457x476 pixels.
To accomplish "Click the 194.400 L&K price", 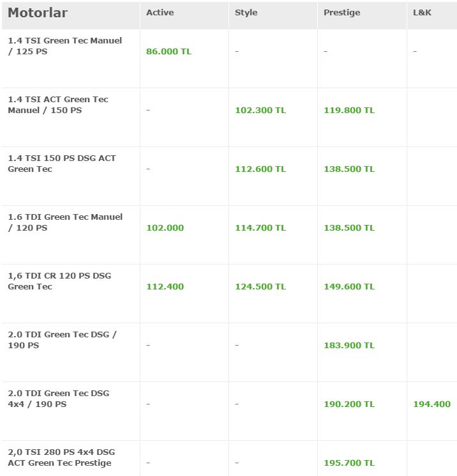I will coord(431,404).
